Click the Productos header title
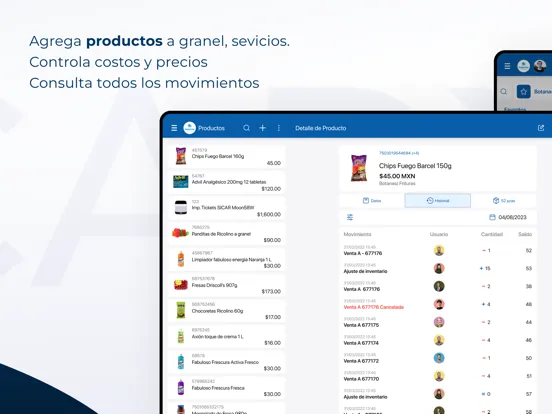 211,128
